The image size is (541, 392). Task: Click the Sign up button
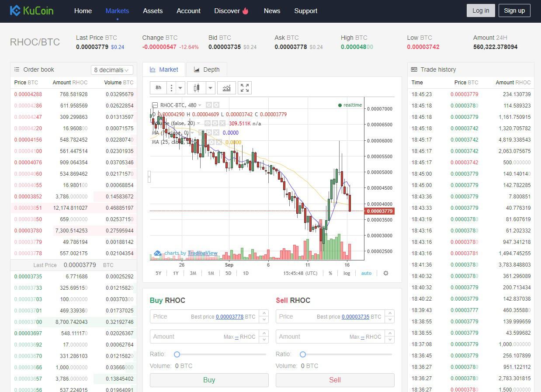pos(514,10)
